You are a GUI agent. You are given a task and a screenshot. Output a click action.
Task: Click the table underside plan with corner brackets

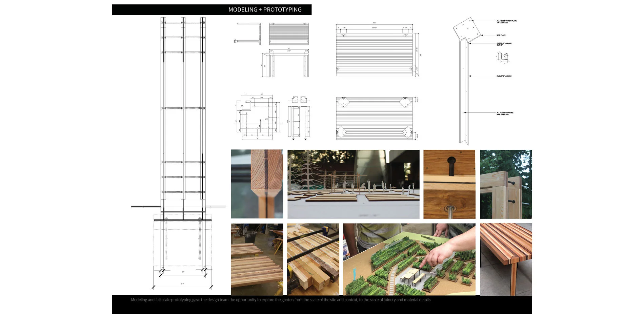374,119
